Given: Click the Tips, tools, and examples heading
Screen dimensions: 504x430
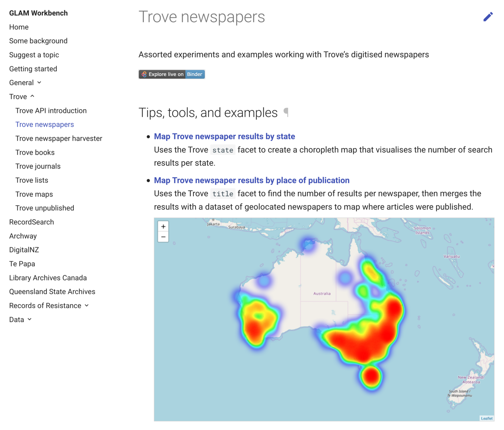Looking at the screenshot, I should (x=208, y=112).
